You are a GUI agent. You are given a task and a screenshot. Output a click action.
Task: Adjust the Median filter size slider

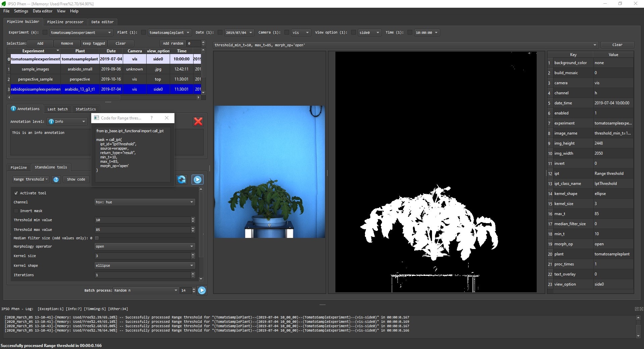pos(97,238)
